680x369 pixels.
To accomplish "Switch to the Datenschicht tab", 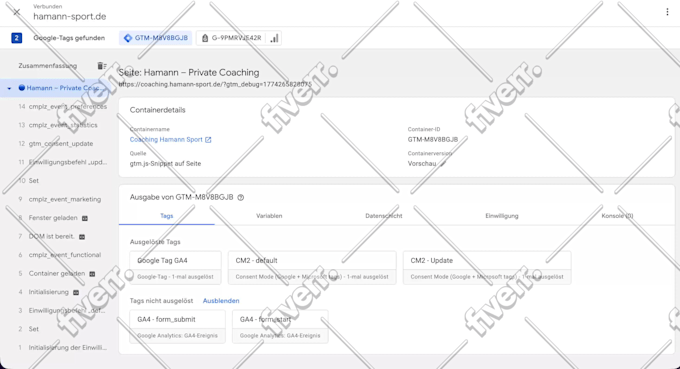I will tap(384, 216).
